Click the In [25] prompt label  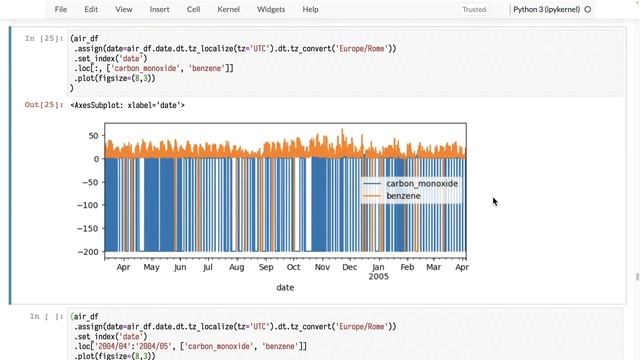[x=44, y=38]
